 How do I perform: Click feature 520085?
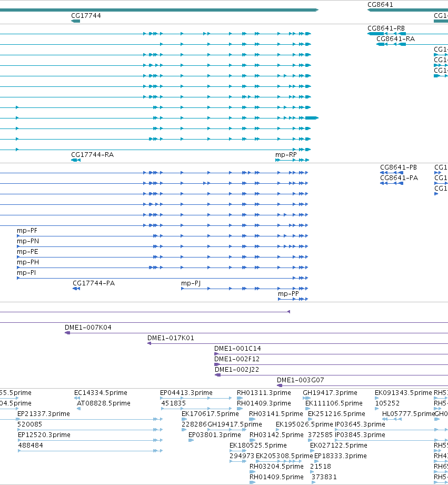pos(29,424)
